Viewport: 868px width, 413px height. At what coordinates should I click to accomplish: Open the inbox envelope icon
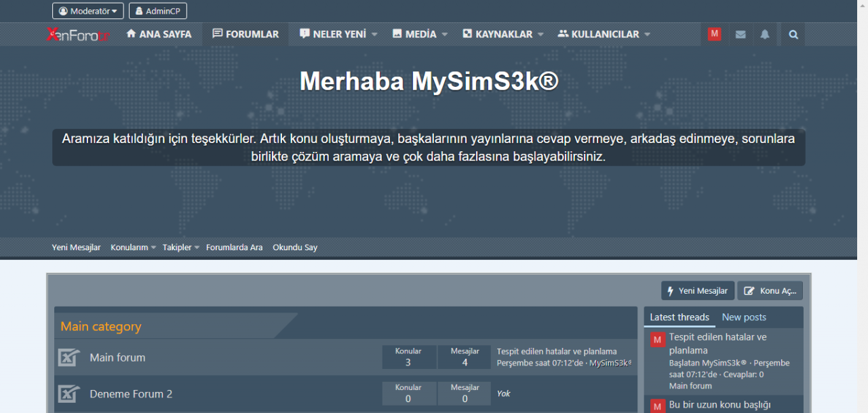coord(741,35)
